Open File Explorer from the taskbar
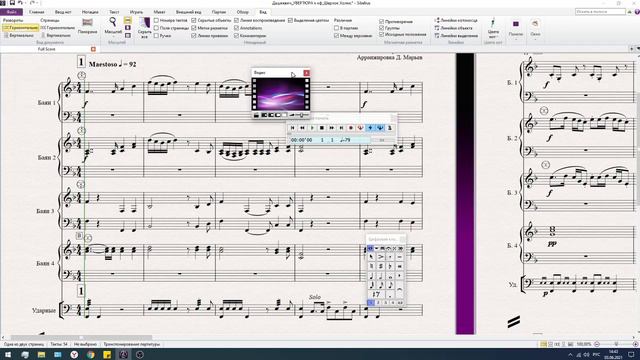 [x=41, y=354]
